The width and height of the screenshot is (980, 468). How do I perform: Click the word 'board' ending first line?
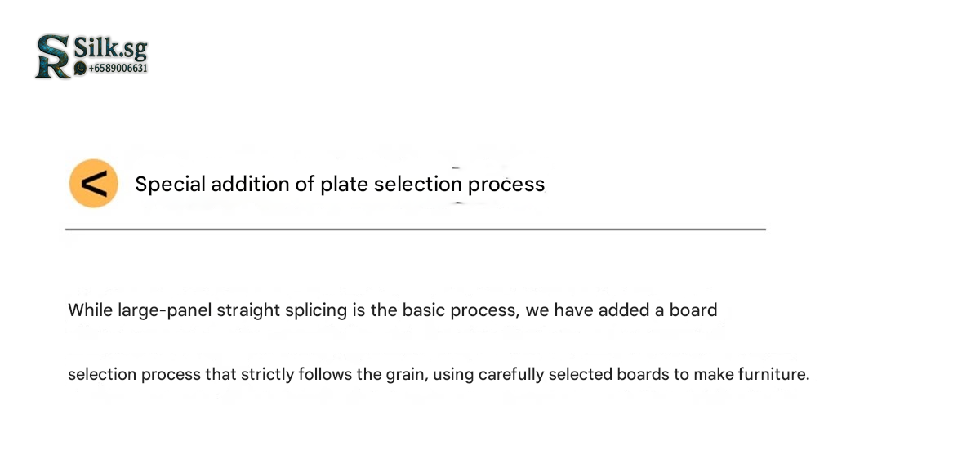coord(693,310)
